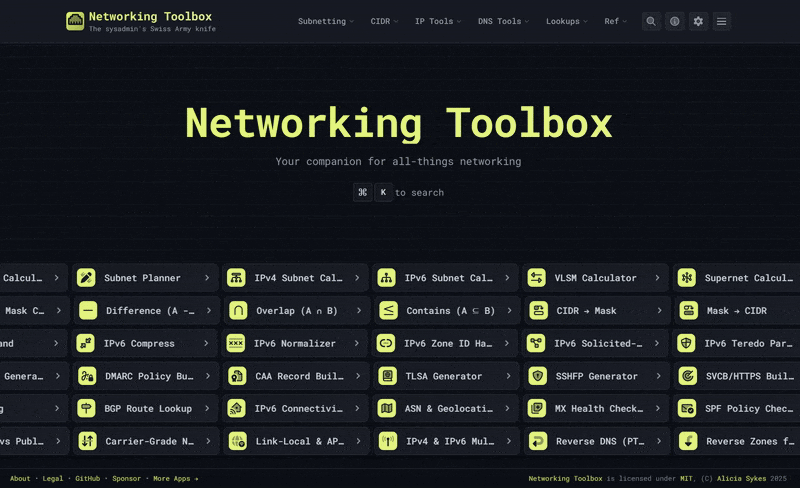
Task: Click the Subnet Planner icon
Action: [x=86, y=278]
